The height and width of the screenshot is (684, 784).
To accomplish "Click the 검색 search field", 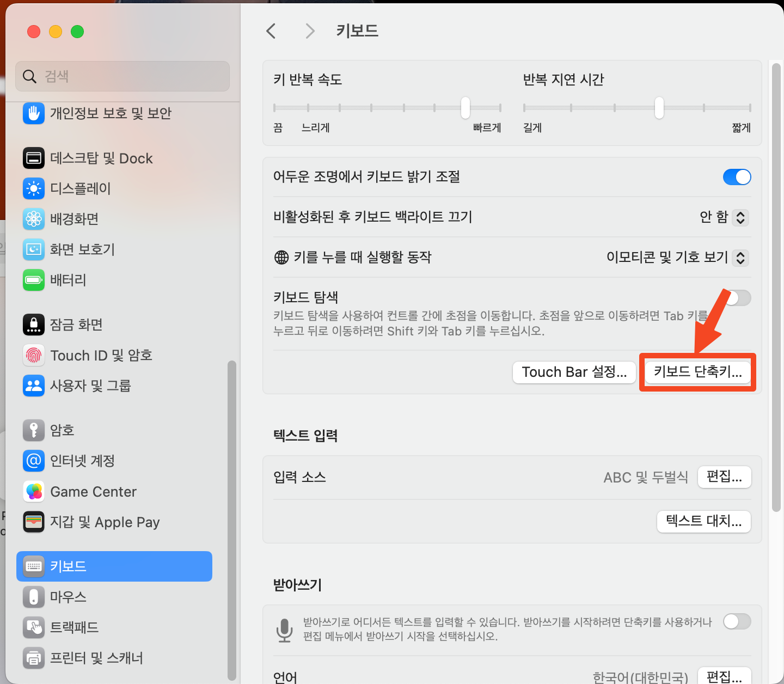I will (122, 76).
